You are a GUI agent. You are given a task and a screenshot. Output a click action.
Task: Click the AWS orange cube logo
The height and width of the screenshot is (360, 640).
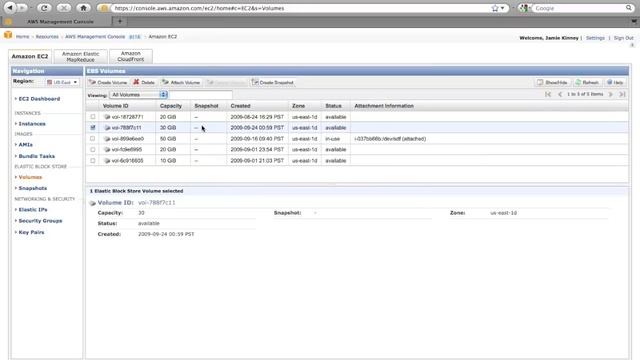click(8, 35)
